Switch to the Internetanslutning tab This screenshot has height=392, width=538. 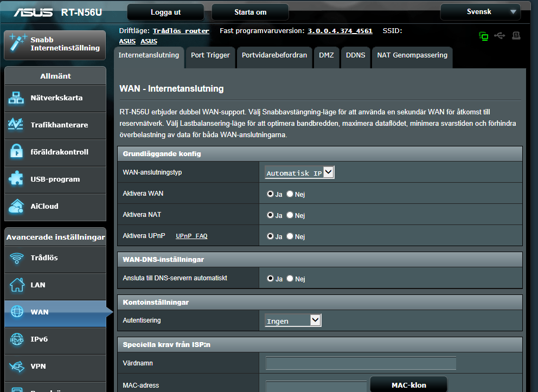click(x=149, y=57)
